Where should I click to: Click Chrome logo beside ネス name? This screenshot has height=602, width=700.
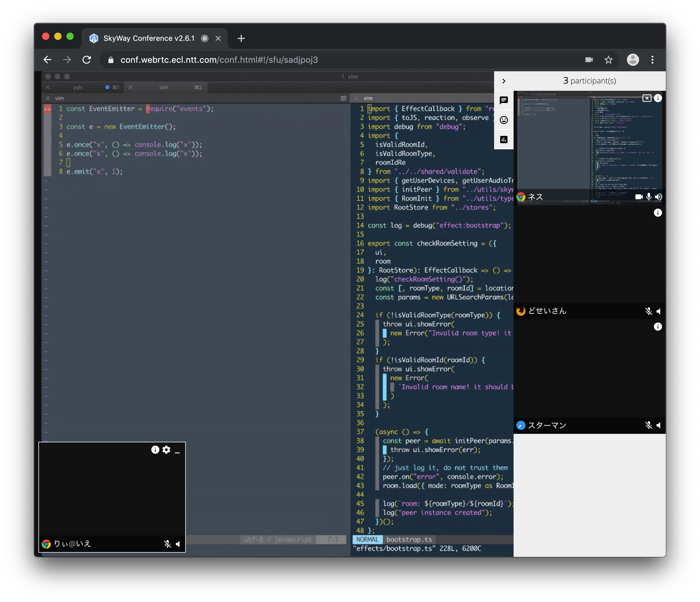coord(521,197)
